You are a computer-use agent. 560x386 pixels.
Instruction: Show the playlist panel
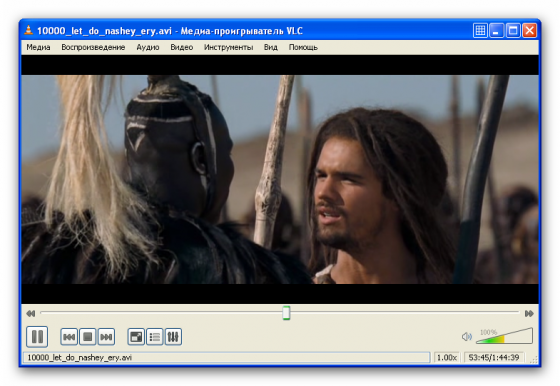[155, 336]
